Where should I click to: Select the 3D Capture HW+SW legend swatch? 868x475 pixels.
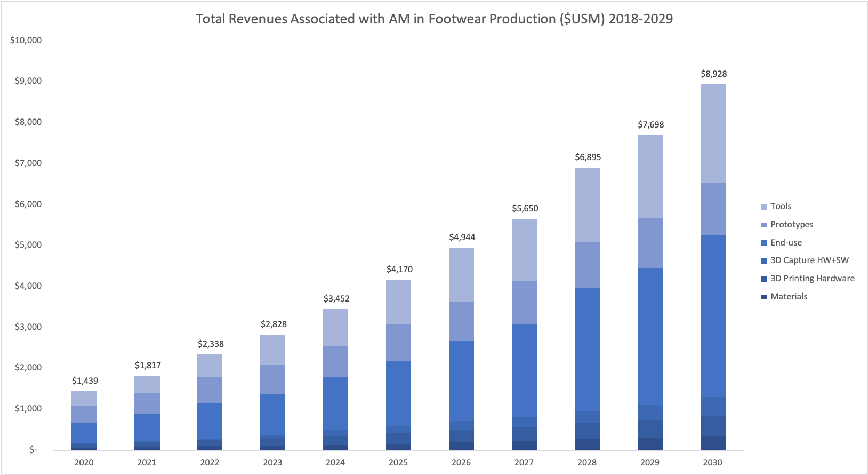[764, 260]
